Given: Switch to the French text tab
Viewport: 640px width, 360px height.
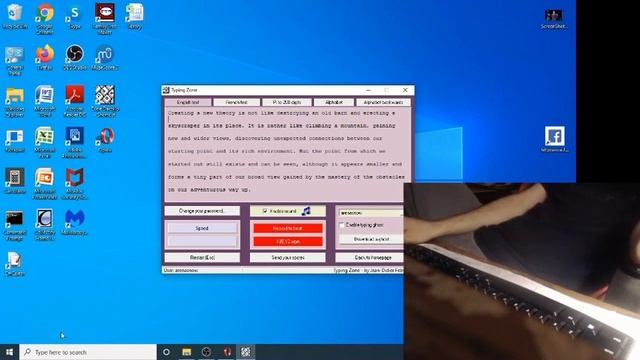Looking at the screenshot, I should (x=236, y=102).
